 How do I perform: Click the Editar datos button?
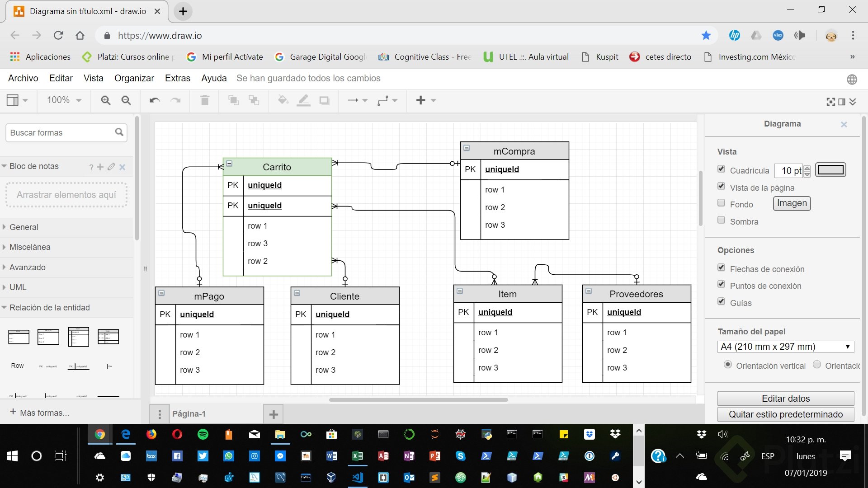click(x=785, y=398)
